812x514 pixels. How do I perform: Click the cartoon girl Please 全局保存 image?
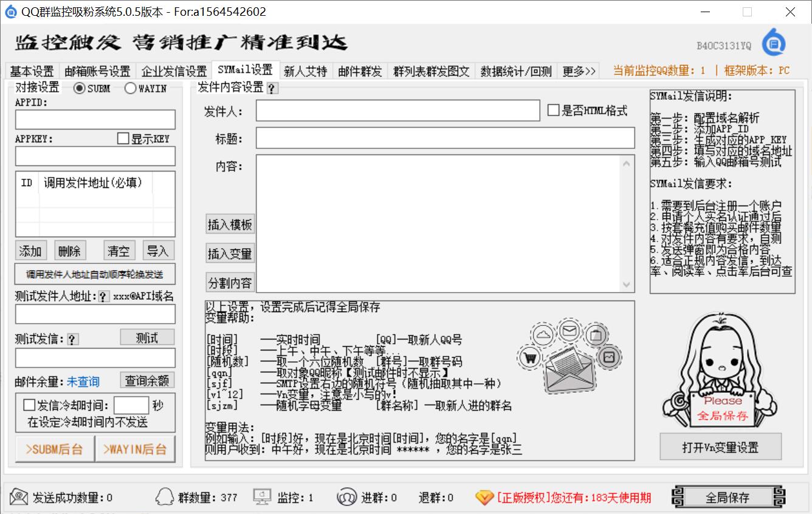[721, 371]
